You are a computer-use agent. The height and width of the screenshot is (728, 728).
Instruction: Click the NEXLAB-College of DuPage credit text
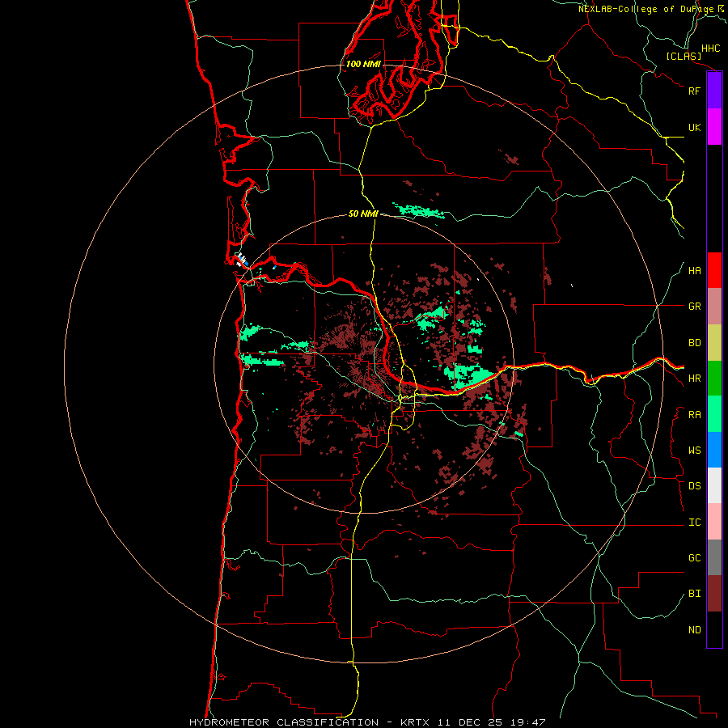(x=652, y=9)
